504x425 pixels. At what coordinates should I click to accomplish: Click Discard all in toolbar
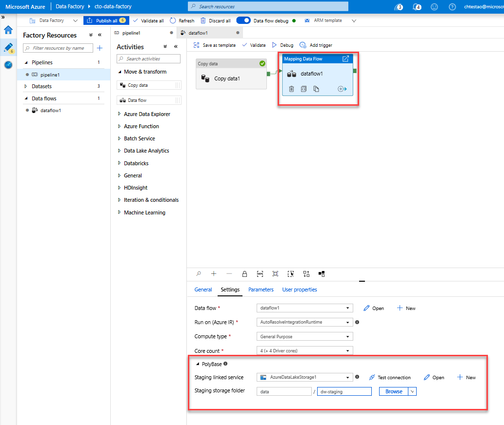pos(215,20)
